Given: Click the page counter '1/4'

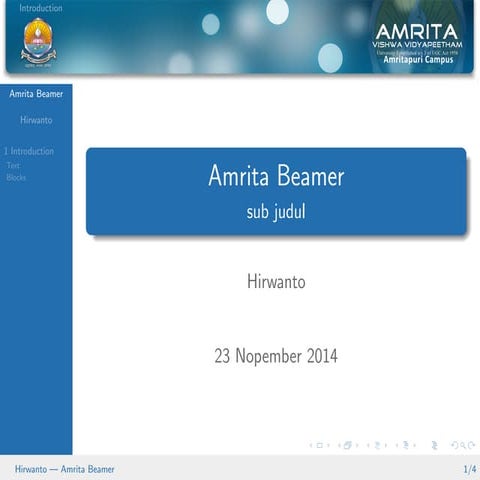Looking at the screenshot, I should click(x=470, y=469).
